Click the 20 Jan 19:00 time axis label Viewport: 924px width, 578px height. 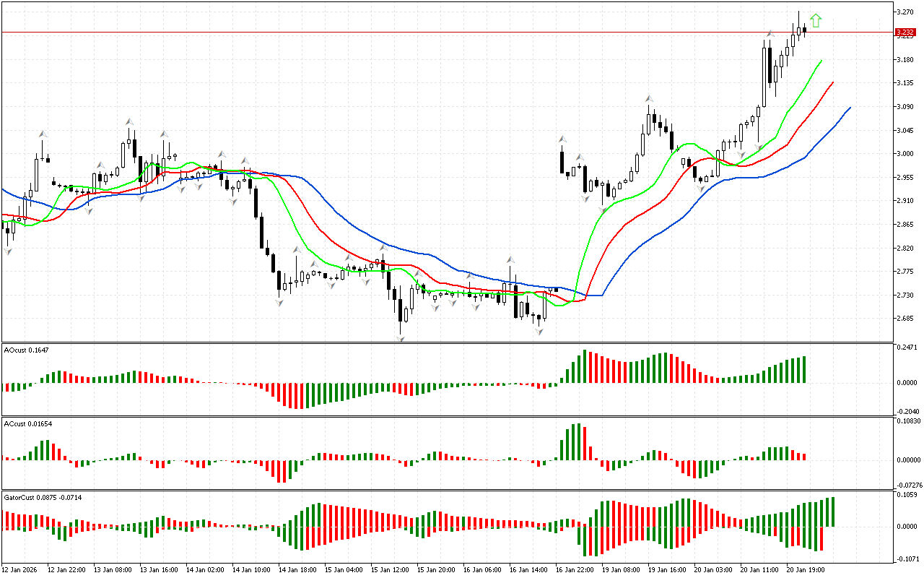point(806,569)
